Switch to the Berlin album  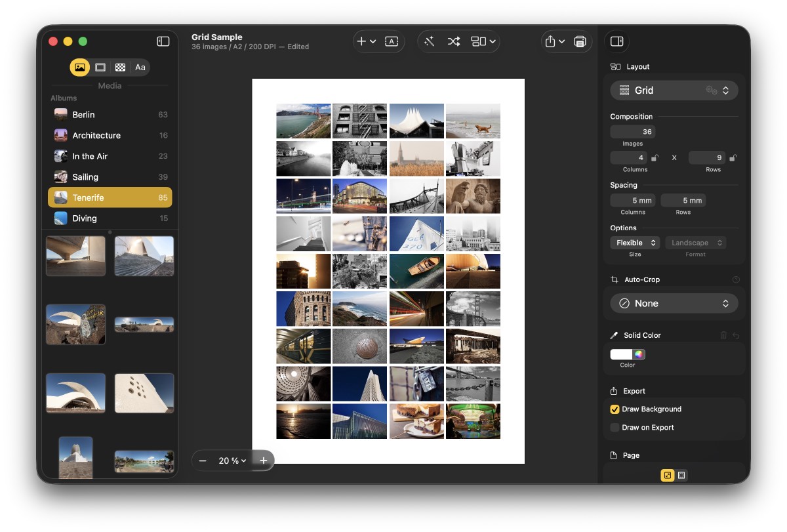click(x=109, y=114)
